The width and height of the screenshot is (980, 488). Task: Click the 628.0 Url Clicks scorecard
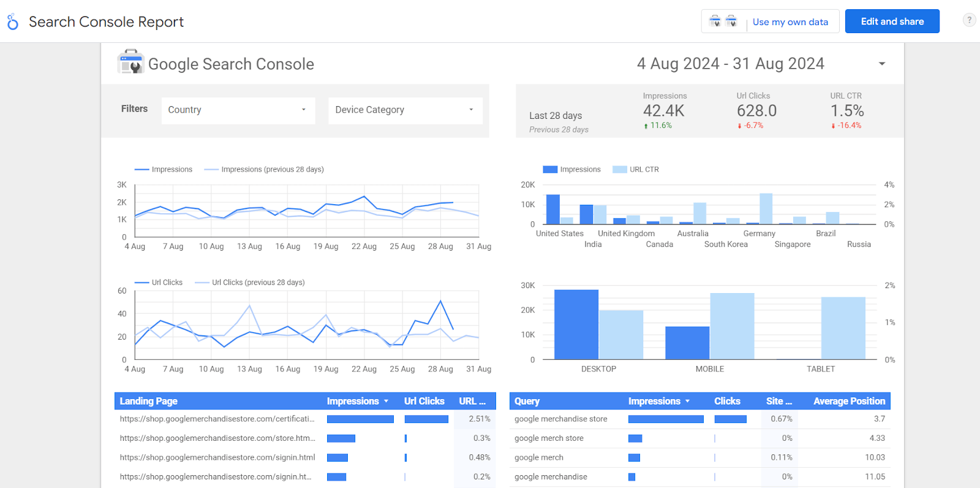point(756,111)
